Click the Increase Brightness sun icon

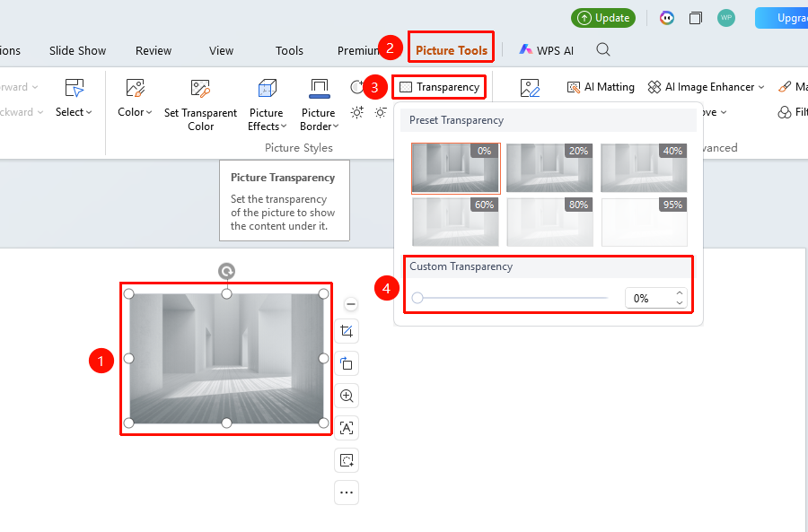click(x=356, y=112)
